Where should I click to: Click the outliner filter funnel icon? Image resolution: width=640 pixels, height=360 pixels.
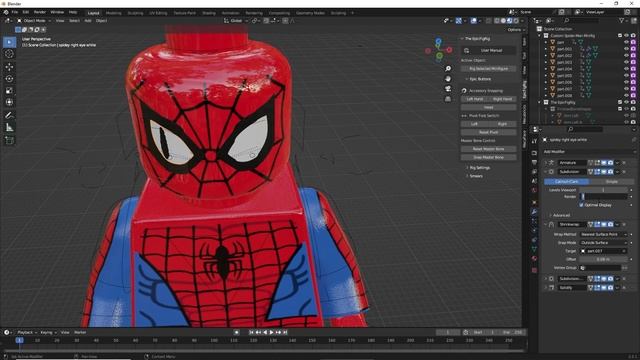[x=621, y=20]
